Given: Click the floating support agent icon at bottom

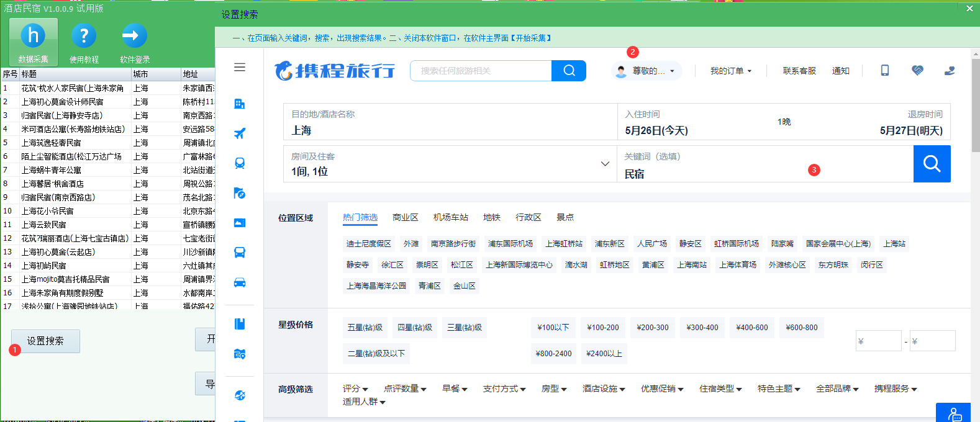Looking at the screenshot, I should point(953,413).
